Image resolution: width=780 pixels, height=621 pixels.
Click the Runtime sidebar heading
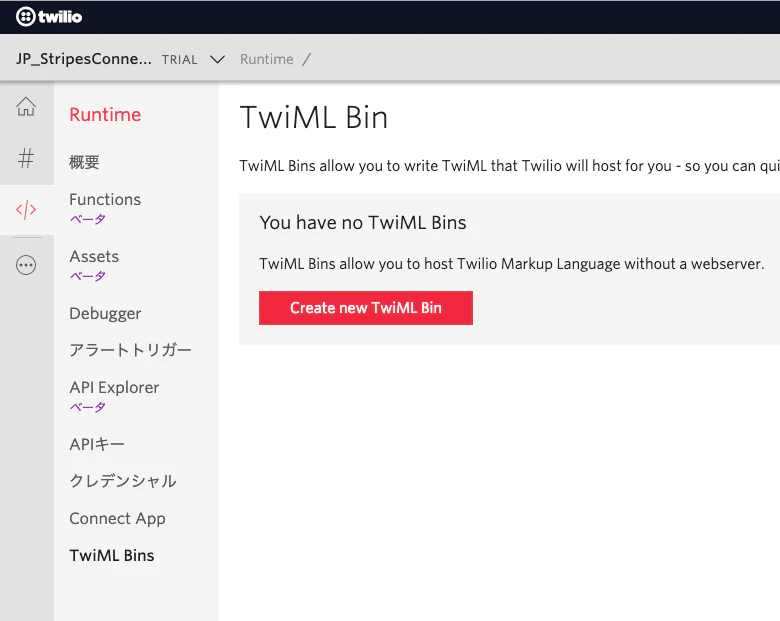click(x=105, y=114)
